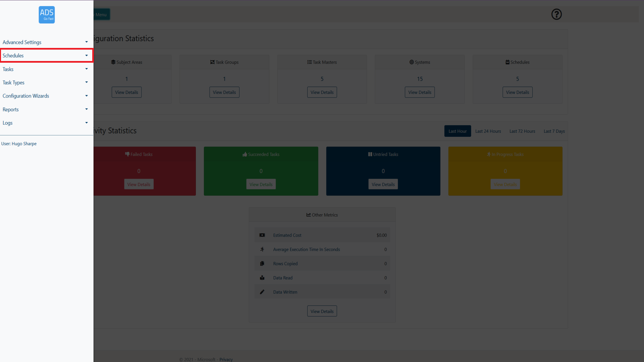The image size is (644, 362).
Task: Click the Average Execution Time runner icon
Action: 262,249
